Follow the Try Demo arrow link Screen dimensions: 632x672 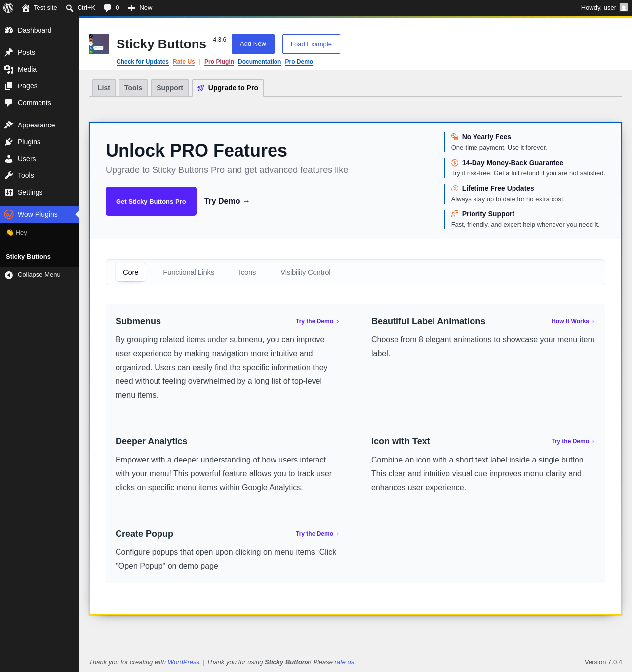tap(227, 201)
